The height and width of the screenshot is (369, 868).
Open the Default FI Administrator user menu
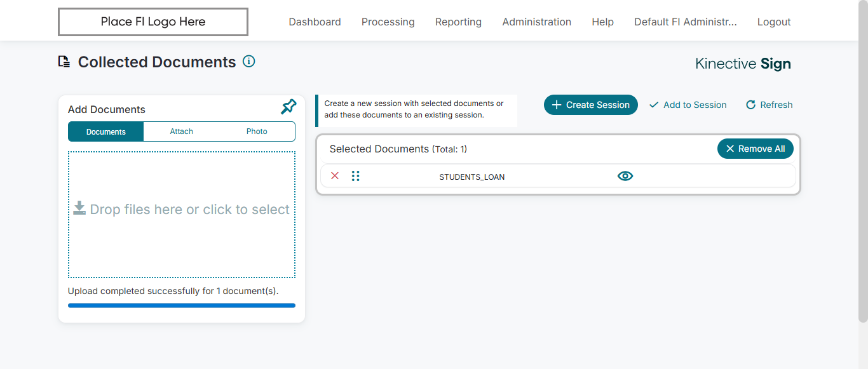[685, 22]
